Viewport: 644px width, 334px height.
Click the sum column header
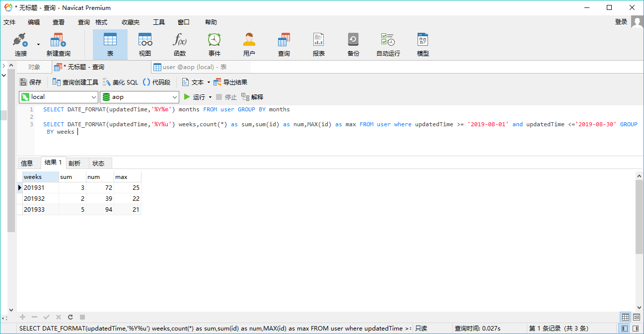(72, 177)
